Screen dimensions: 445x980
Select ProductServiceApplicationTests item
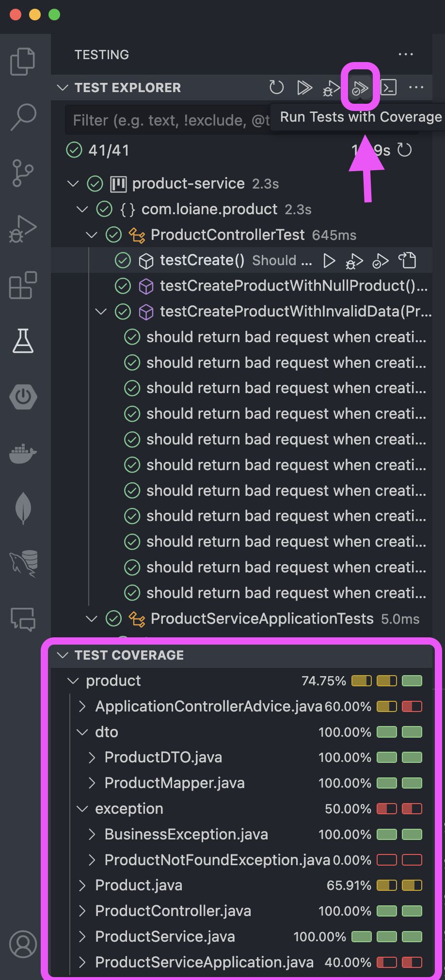262,618
